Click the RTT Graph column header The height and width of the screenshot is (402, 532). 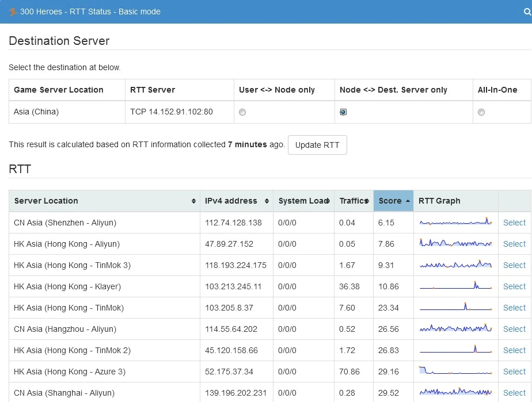(x=439, y=201)
